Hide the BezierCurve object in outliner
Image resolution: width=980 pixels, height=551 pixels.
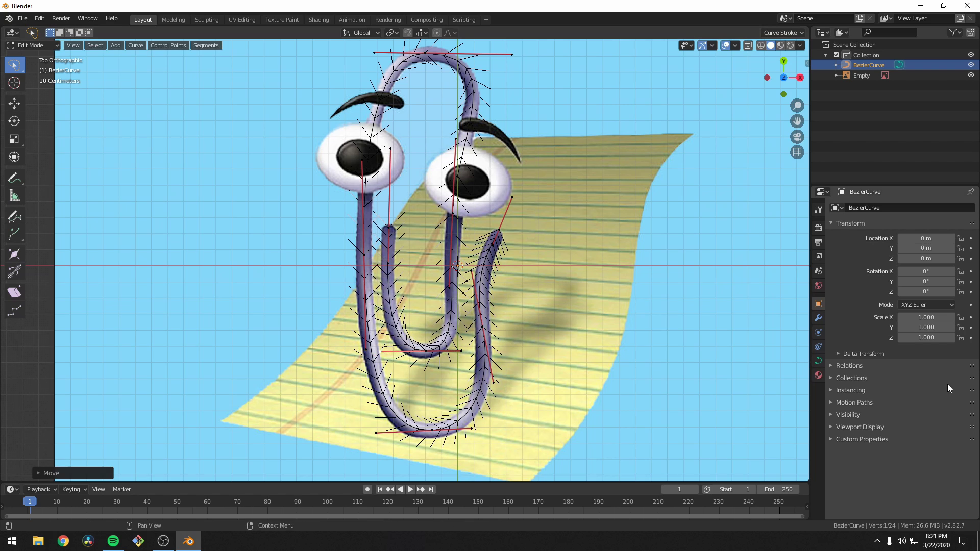click(x=971, y=65)
